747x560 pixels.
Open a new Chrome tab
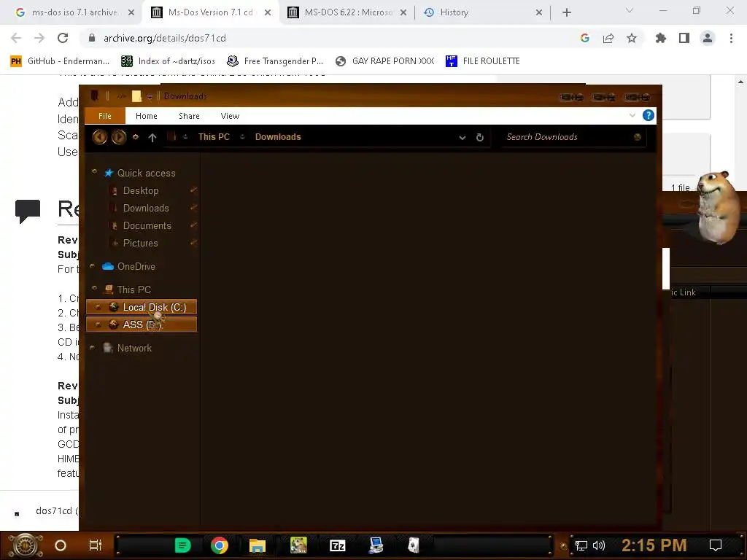[x=566, y=12]
